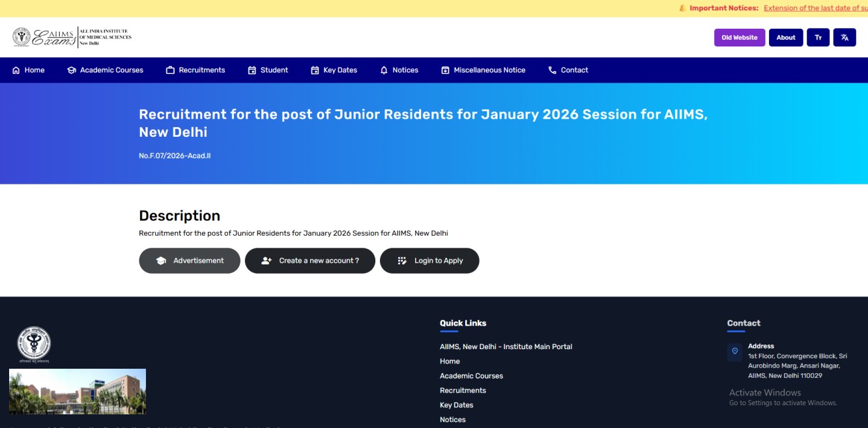This screenshot has height=428, width=868.
Task: Click the phone icon beside Contact
Action: point(551,70)
